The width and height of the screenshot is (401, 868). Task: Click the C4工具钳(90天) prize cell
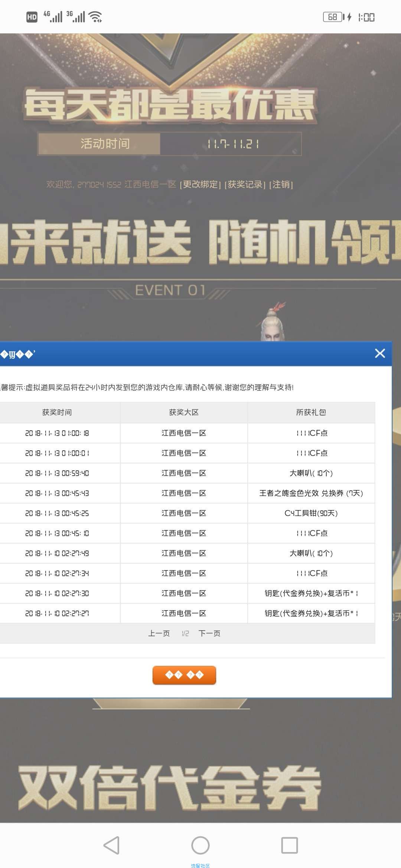[x=311, y=513]
